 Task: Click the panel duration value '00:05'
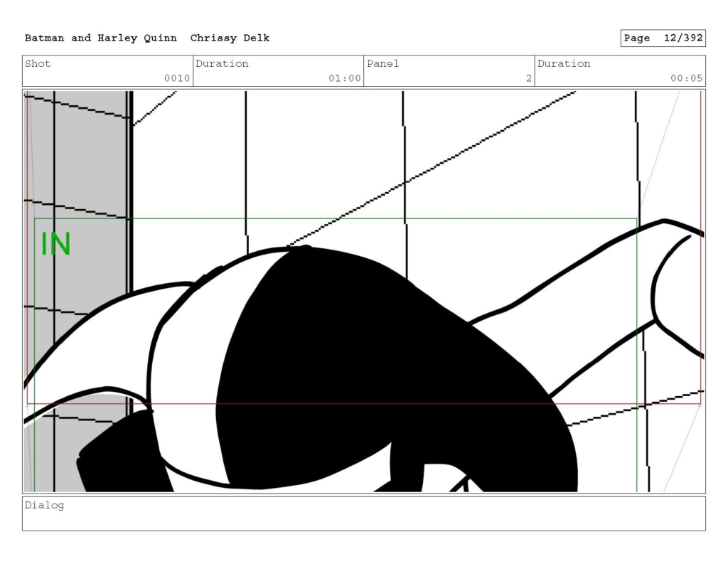686,78
